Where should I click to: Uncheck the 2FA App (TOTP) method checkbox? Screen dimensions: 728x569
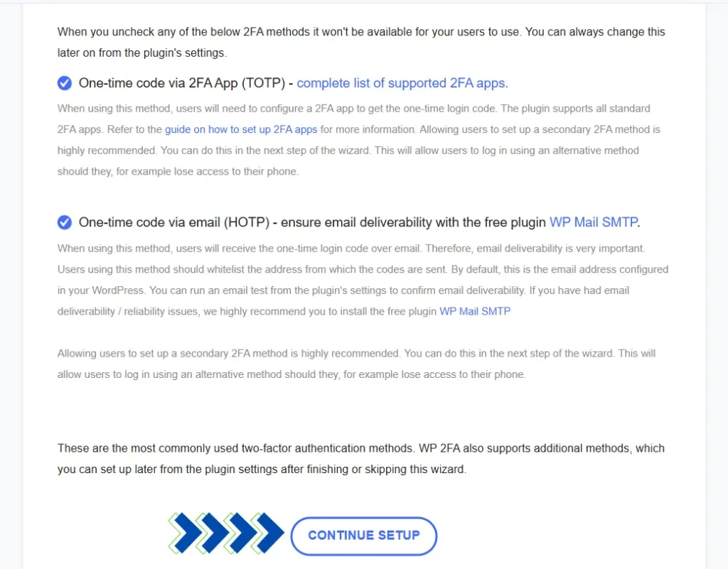tap(65, 83)
